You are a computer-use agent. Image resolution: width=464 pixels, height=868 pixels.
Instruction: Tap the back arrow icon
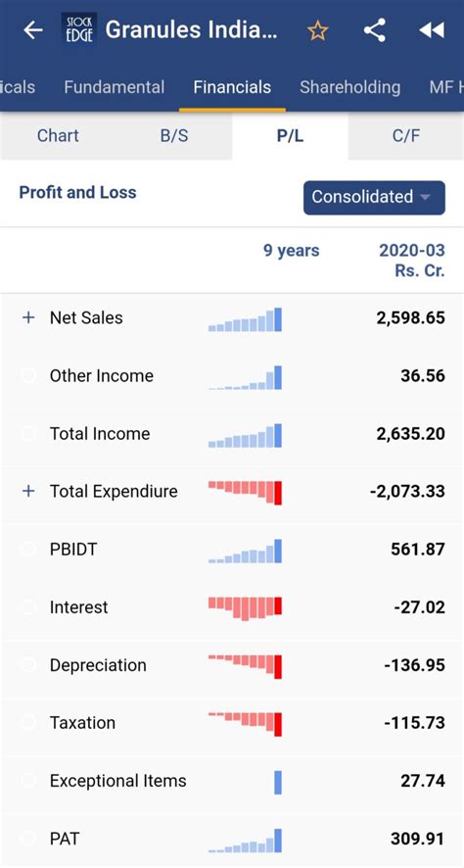[32, 30]
